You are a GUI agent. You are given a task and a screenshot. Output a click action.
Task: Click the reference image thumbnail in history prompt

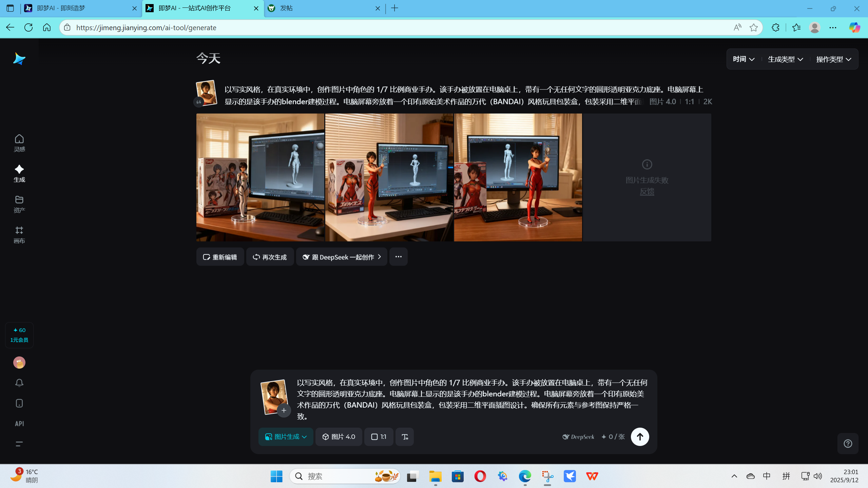click(x=206, y=93)
